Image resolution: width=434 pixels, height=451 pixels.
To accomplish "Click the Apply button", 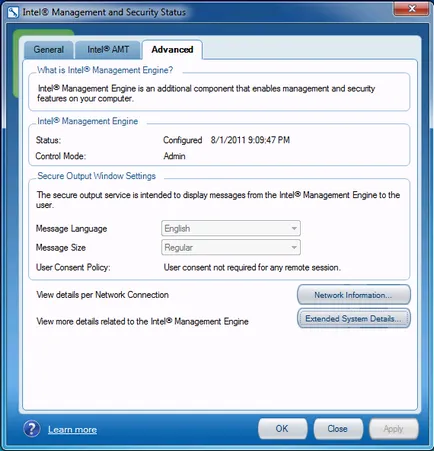I will 394,429.
